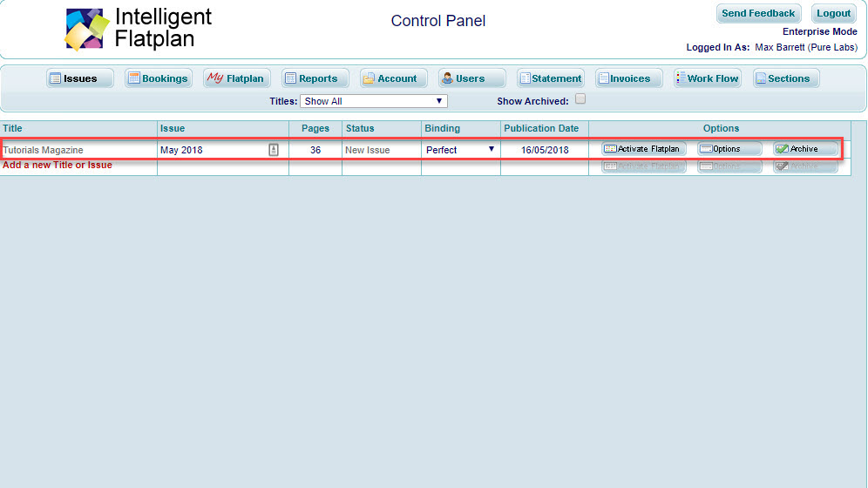
Task: Open the Invoices page
Action: tap(628, 78)
